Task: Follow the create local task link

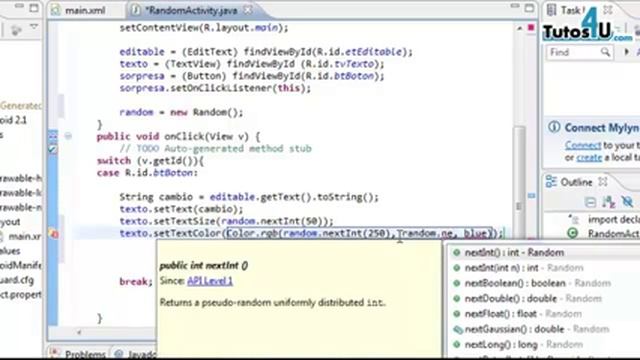Action: (589, 158)
